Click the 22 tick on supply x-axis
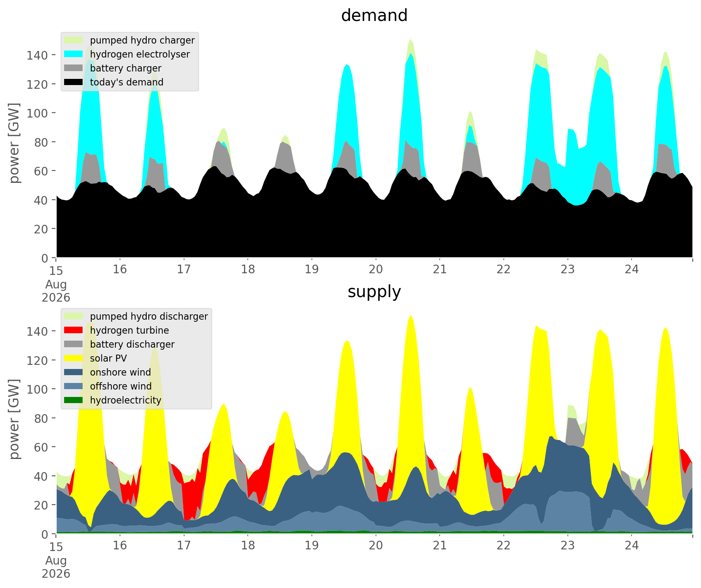The width and height of the screenshot is (701, 588). [504, 546]
